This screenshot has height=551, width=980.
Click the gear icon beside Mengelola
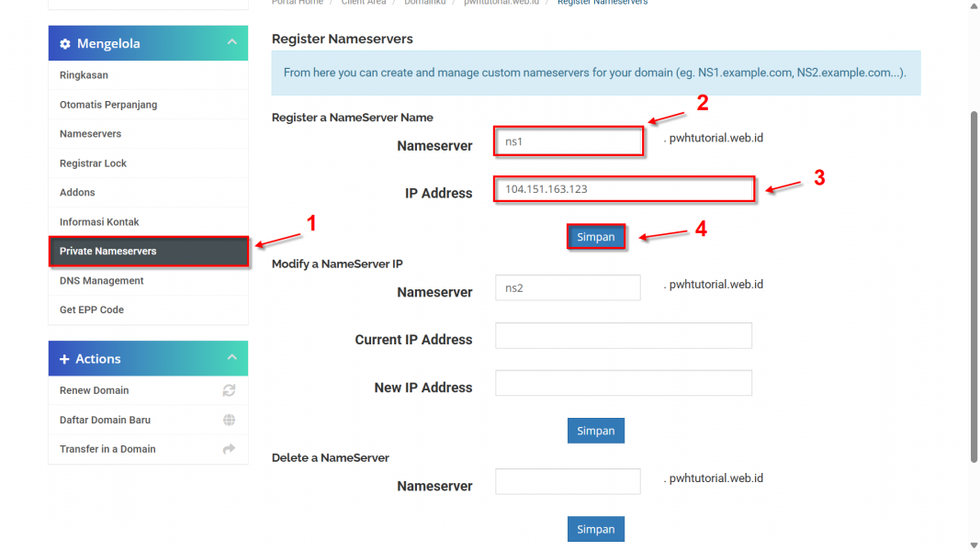(65, 44)
